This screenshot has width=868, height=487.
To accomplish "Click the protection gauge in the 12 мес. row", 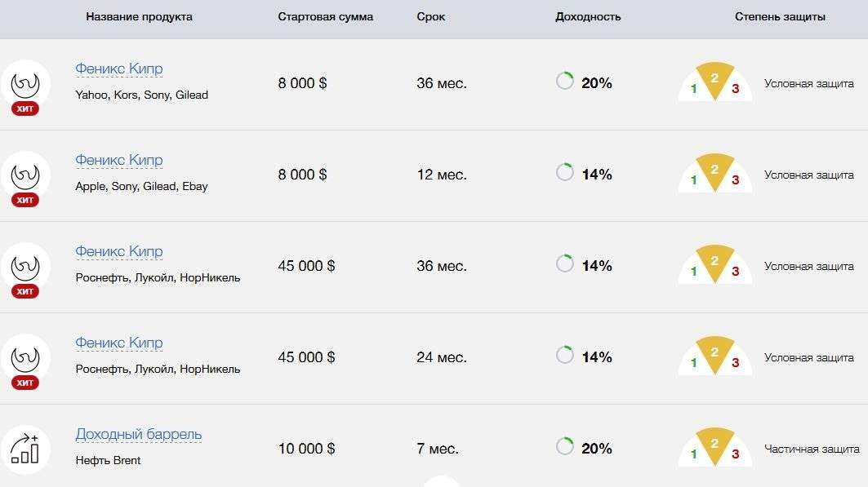I will pyautogui.click(x=714, y=173).
